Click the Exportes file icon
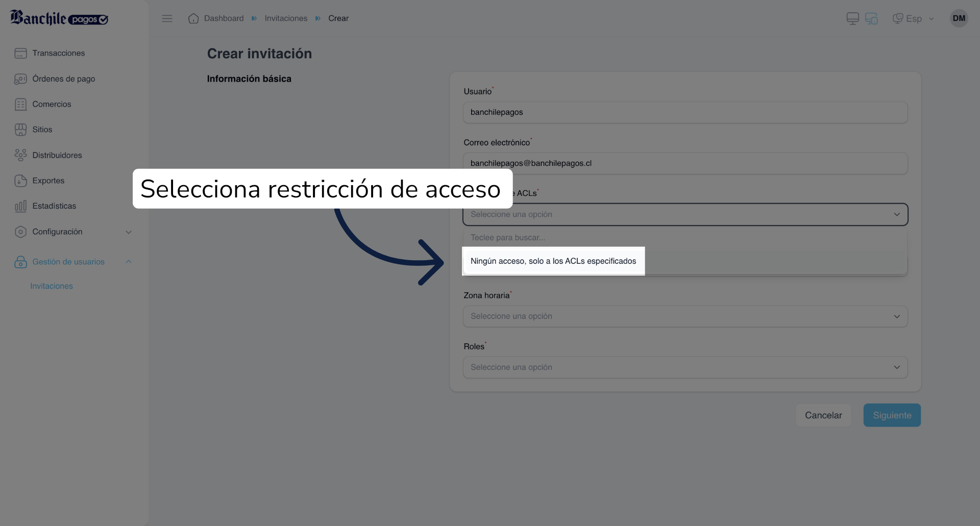980x526 pixels. pos(20,181)
